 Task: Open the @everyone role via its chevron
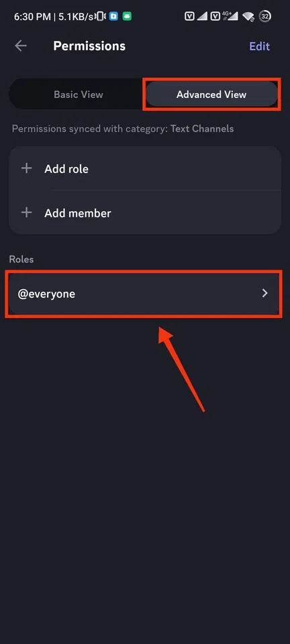click(x=265, y=293)
